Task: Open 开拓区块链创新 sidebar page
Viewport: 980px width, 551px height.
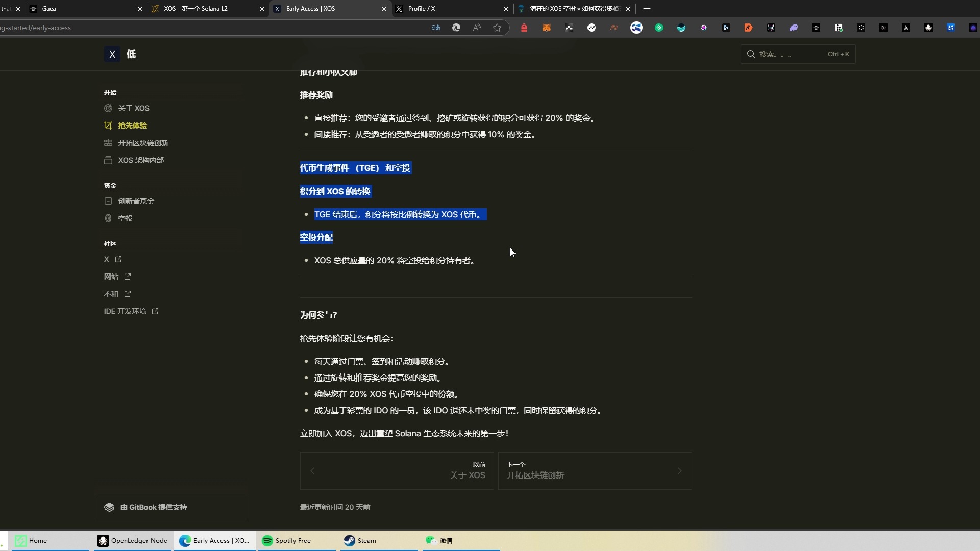Action: click(143, 143)
